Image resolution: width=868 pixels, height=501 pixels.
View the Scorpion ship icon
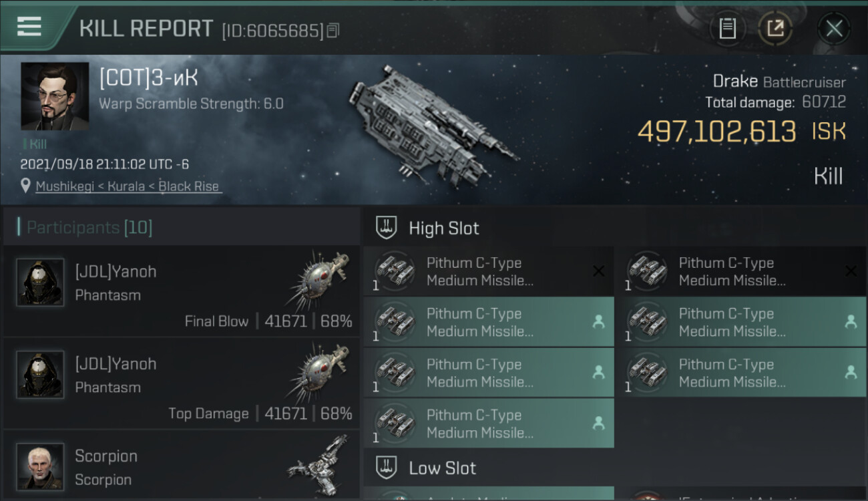click(x=318, y=466)
